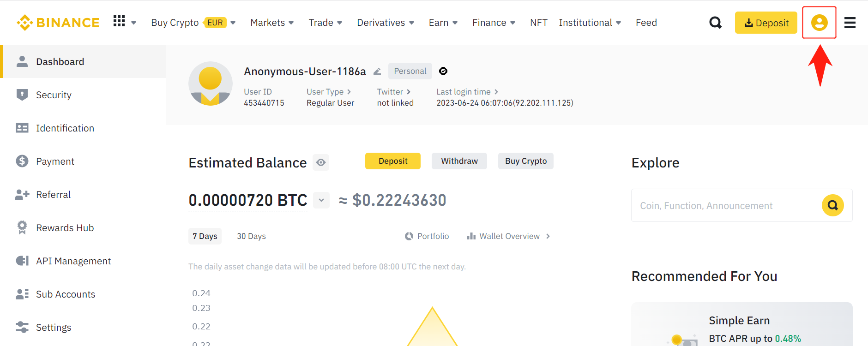The height and width of the screenshot is (346, 868).
Task: Open the Institutional dropdown menu
Action: pos(590,23)
